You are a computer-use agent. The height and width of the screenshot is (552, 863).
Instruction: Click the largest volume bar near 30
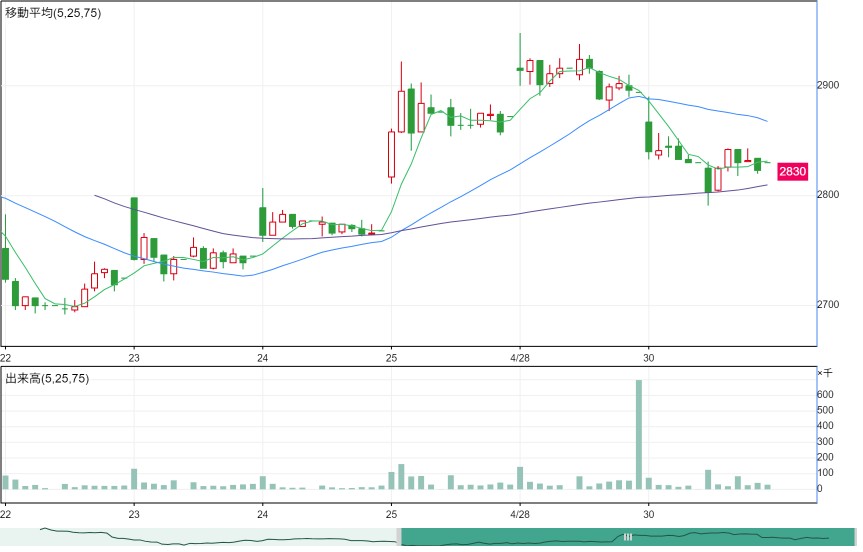point(639,434)
